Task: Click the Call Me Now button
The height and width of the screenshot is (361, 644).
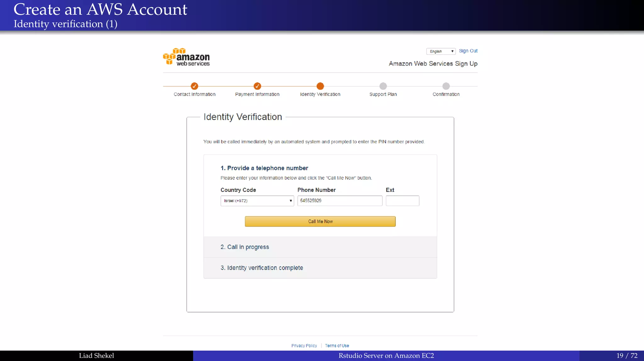Action: (x=320, y=222)
